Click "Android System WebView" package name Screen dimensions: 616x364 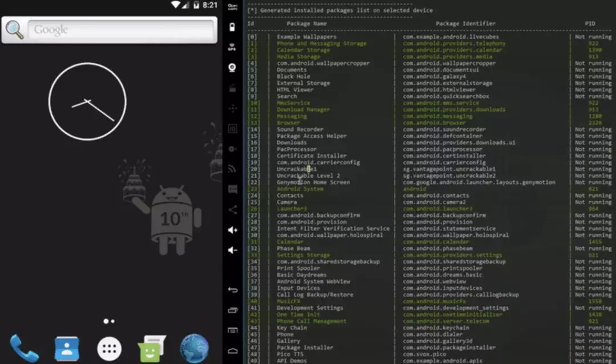[313, 281]
